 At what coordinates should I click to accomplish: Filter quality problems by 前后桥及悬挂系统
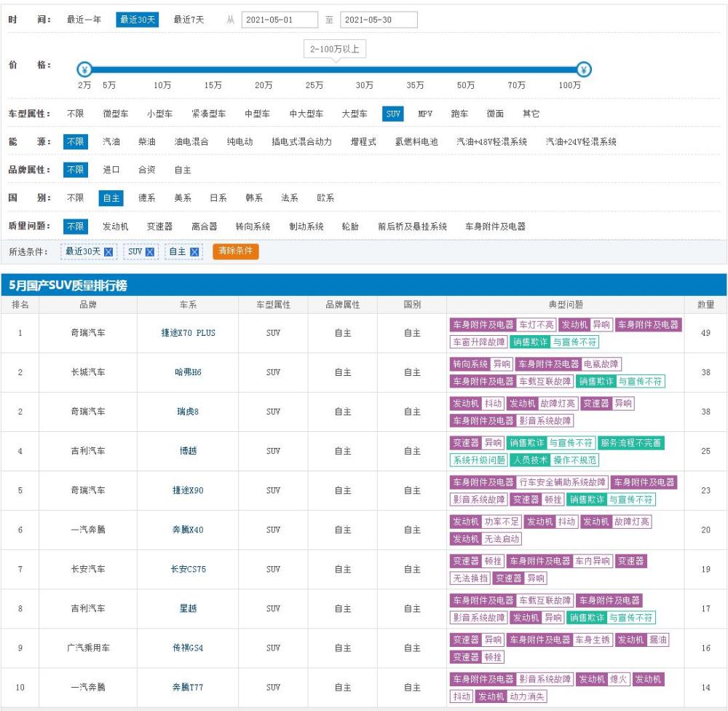tap(412, 227)
